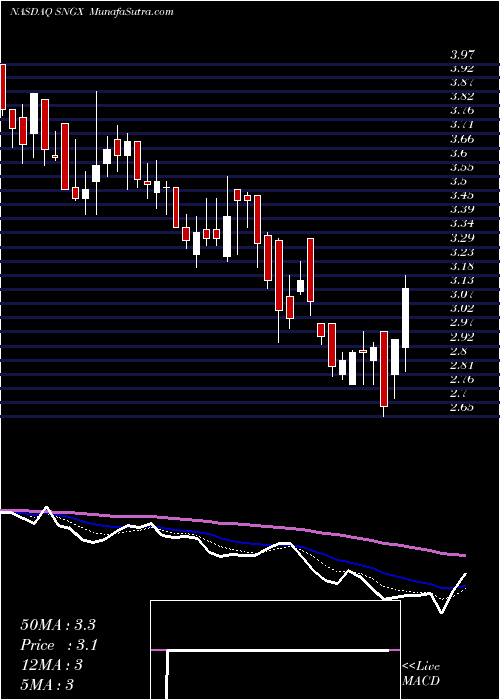
Task: Click the 3.13 price axis label
Action: [462, 281]
